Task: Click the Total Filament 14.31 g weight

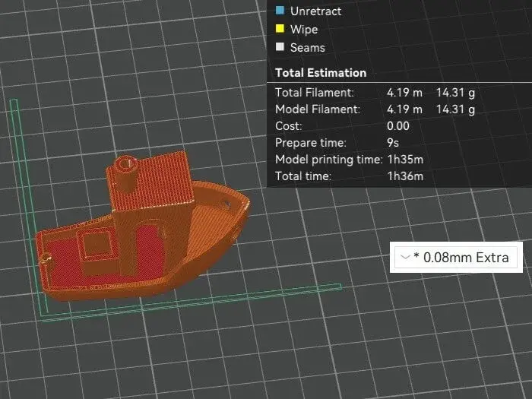Action: point(455,93)
